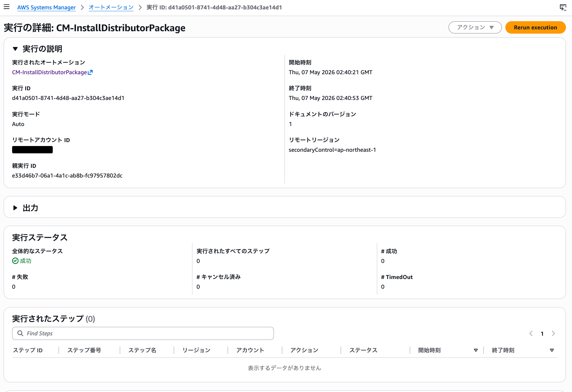This screenshot has height=392, width=572.
Task: Select end time Thu, 07 May 2026 02:40:53 GMT
Action: coord(331,98)
